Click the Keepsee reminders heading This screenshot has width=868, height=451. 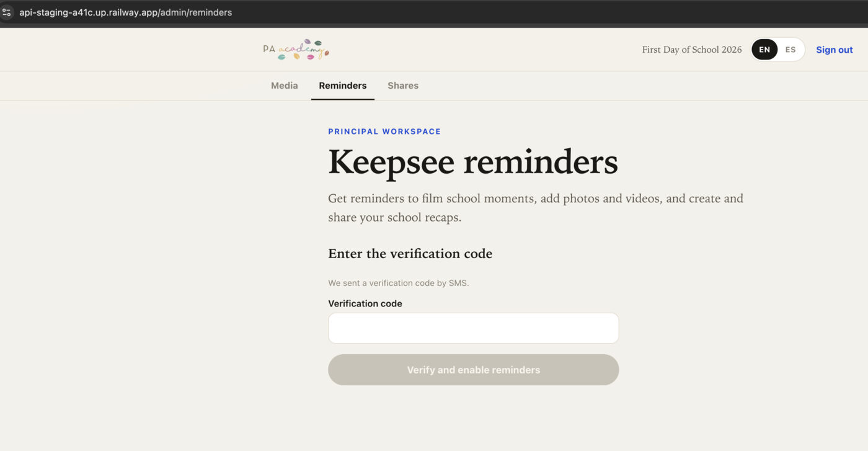[x=473, y=162]
